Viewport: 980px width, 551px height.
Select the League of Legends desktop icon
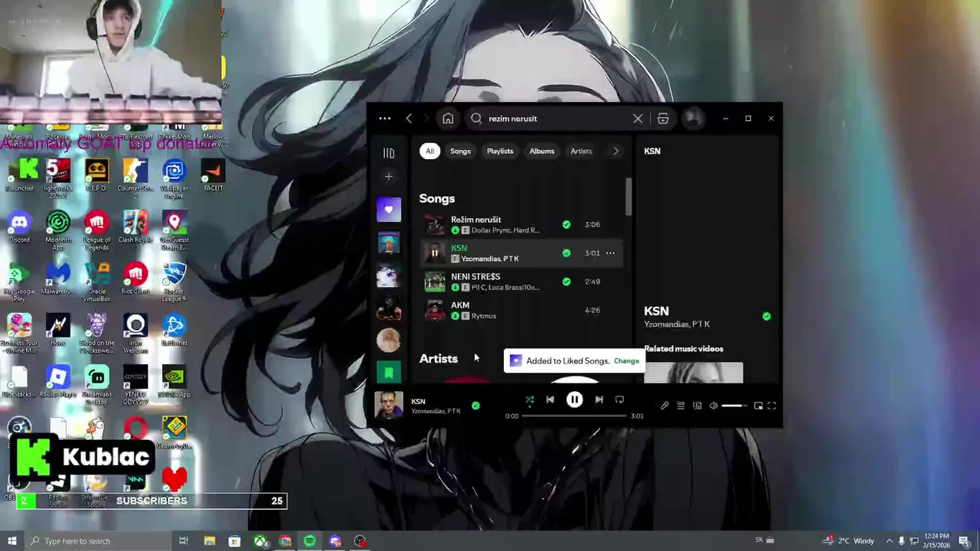click(x=96, y=230)
